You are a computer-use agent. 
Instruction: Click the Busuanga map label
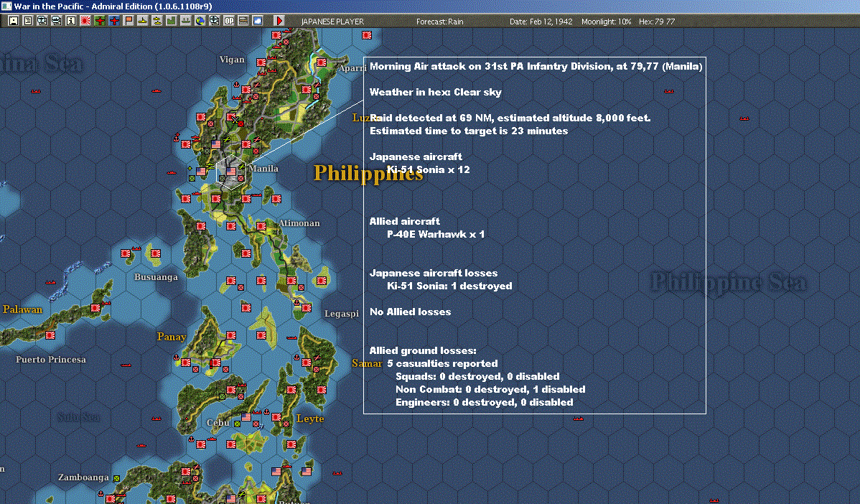(x=156, y=277)
